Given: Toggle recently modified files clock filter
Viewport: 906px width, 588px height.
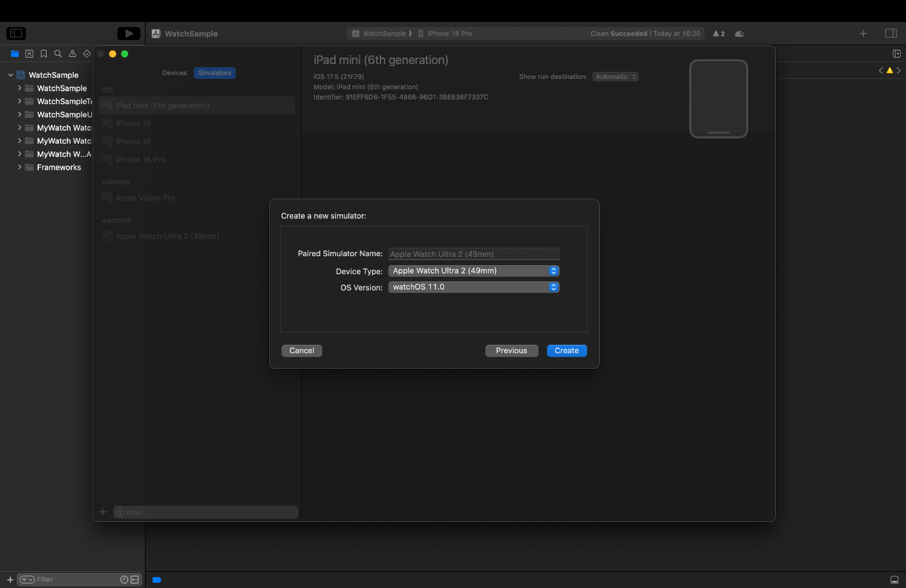Looking at the screenshot, I should 124,580.
